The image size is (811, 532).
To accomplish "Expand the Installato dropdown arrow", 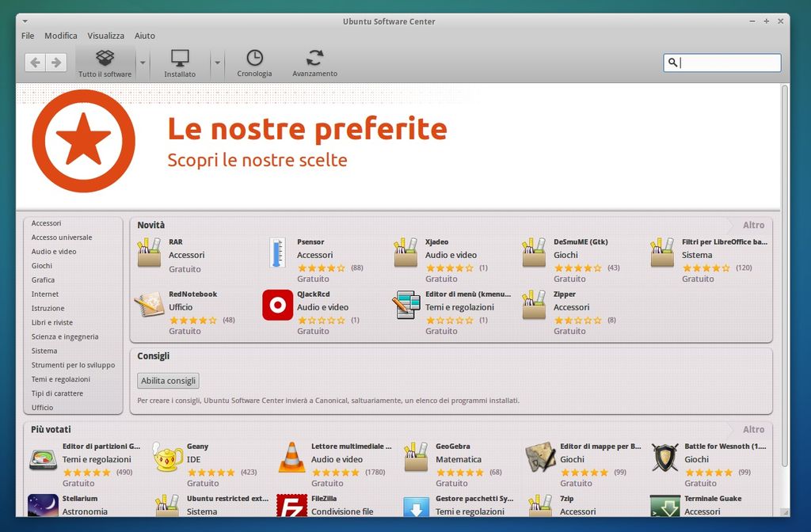I will click(217, 63).
